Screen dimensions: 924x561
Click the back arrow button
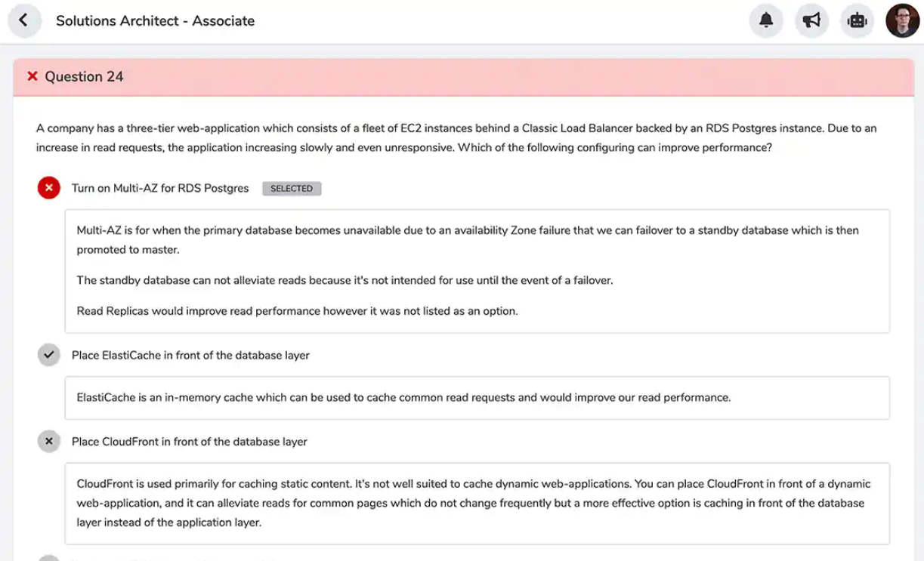[23, 20]
